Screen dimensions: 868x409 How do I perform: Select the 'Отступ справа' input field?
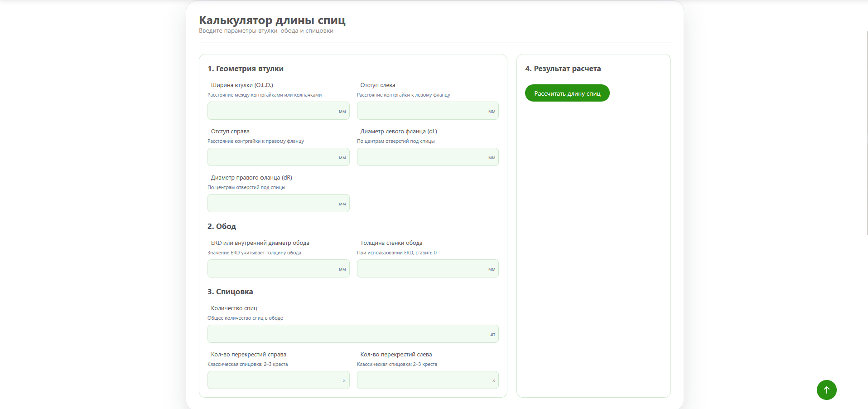pos(272,157)
